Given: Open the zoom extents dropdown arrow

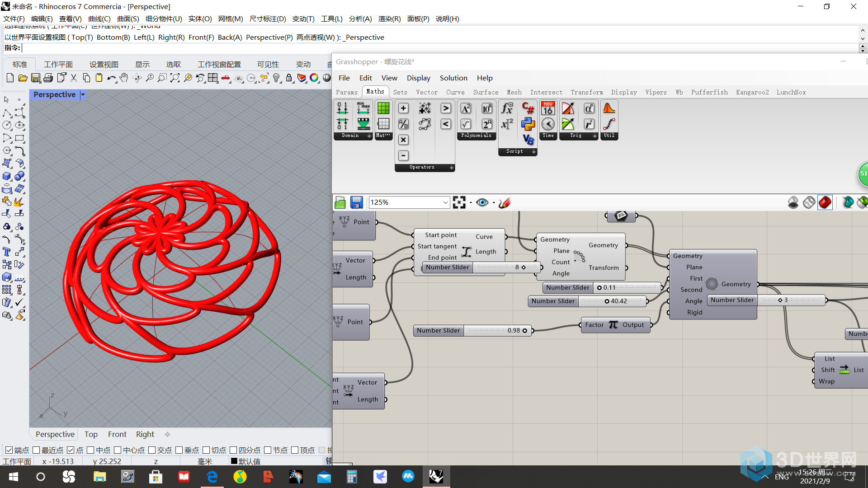Looking at the screenshot, I should coord(471,203).
